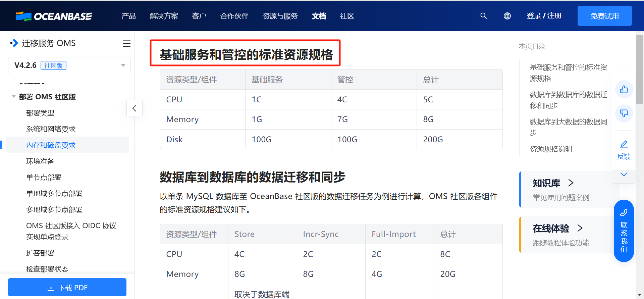
Task: Open the 合作伙伴 menu
Action: point(234,16)
